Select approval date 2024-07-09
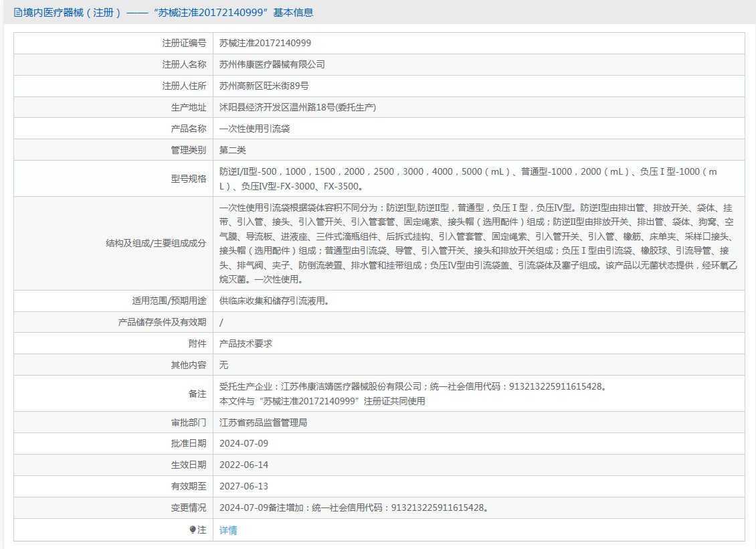 pyautogui.click(x=244, y=443)
